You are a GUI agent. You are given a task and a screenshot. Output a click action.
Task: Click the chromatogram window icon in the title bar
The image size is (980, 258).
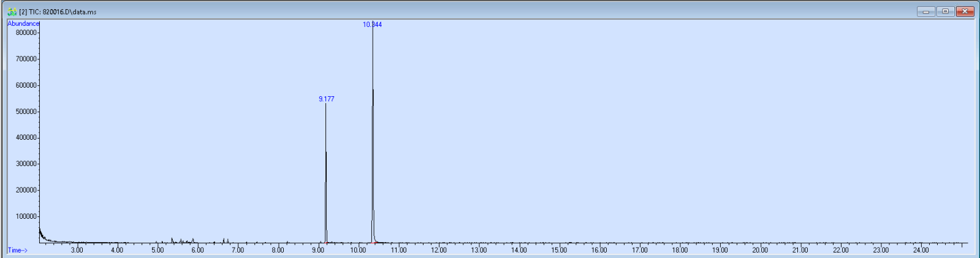click(12, 12)
